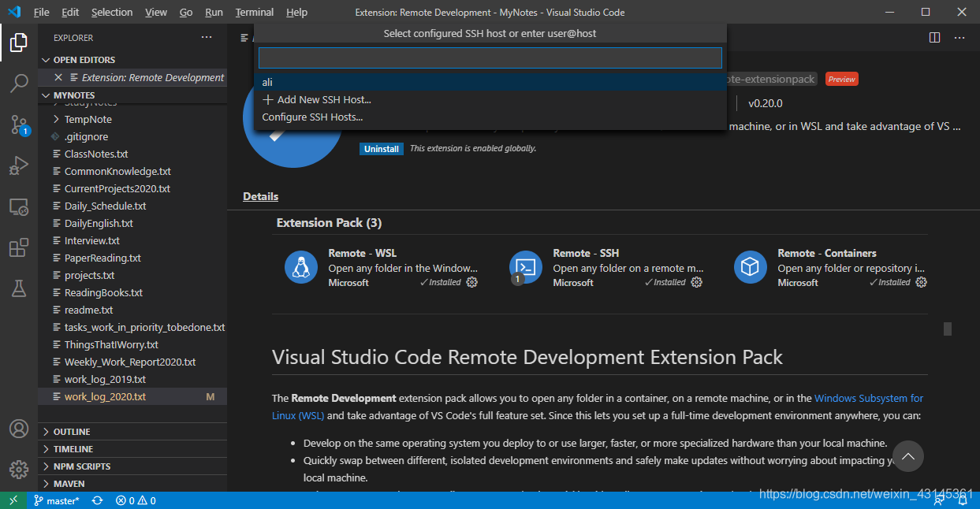The width and height of the screenshot is (980, 509).
Task: Open ThingsThatIWorry.txt file
Action: [132, 344]
